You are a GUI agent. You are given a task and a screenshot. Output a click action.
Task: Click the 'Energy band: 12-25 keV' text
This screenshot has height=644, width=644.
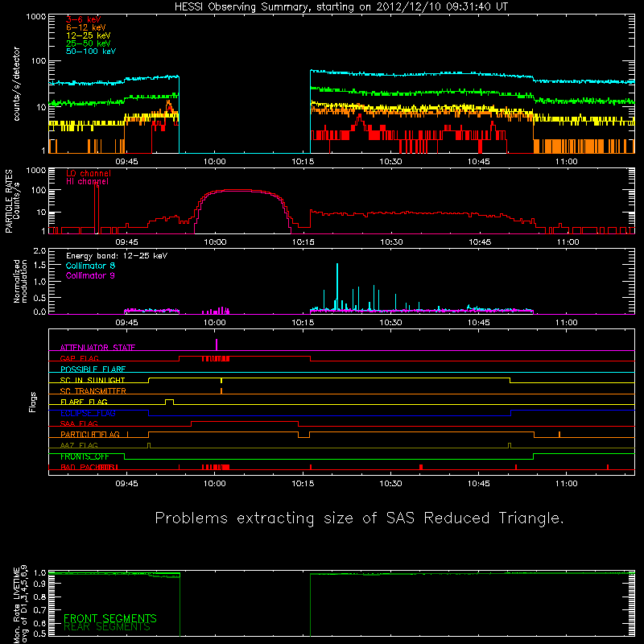(x=117, y=256)
